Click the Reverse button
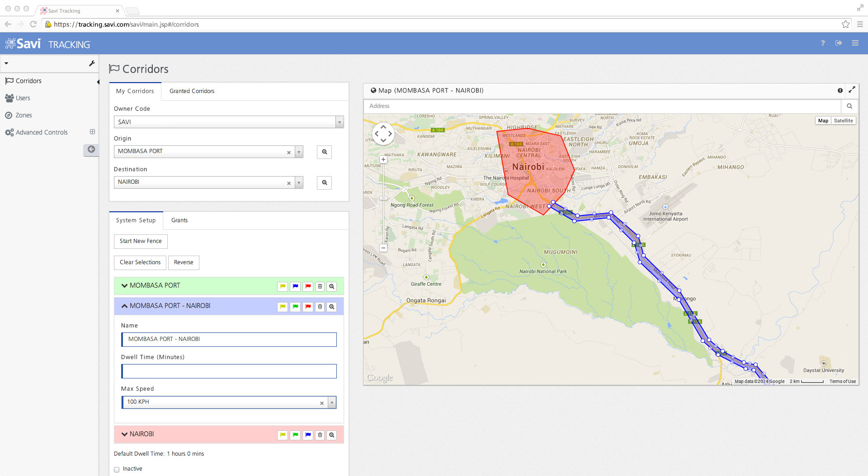Viewport: 868px width, 476px height. pos(184,262)
